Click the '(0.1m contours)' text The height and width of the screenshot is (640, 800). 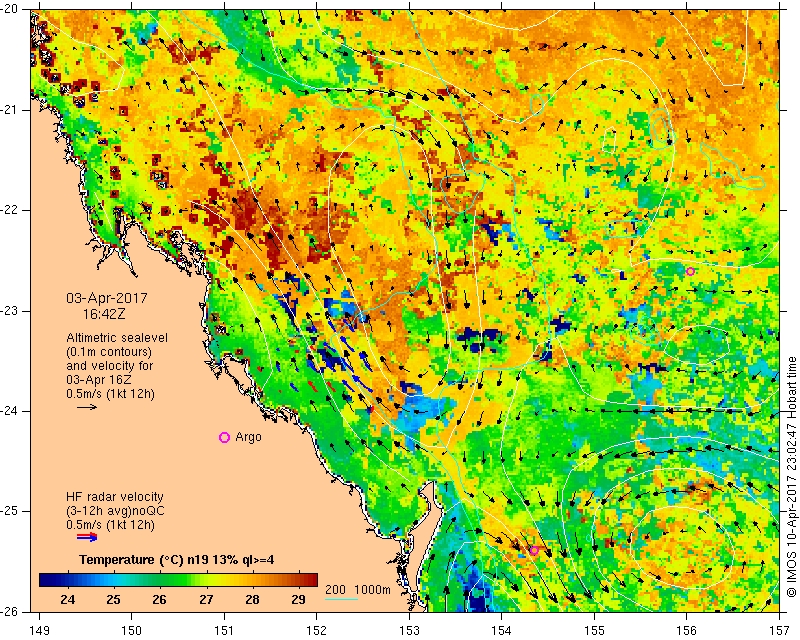(x=109, y=352)
